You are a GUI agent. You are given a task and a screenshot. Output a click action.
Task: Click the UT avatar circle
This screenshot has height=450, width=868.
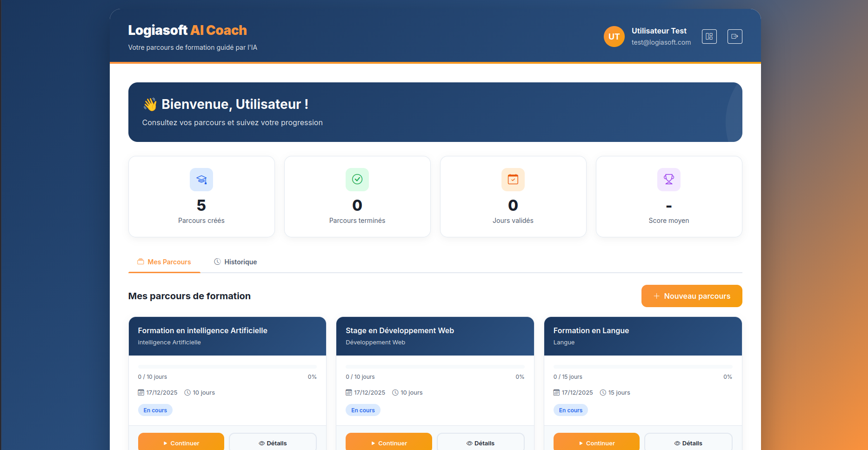614,36
